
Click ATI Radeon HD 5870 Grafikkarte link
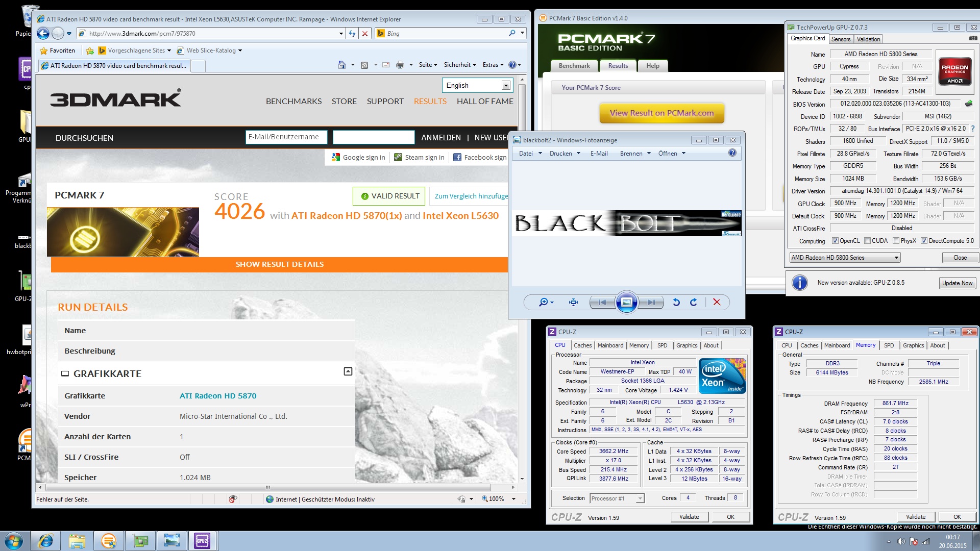click(x=218, y=396)
